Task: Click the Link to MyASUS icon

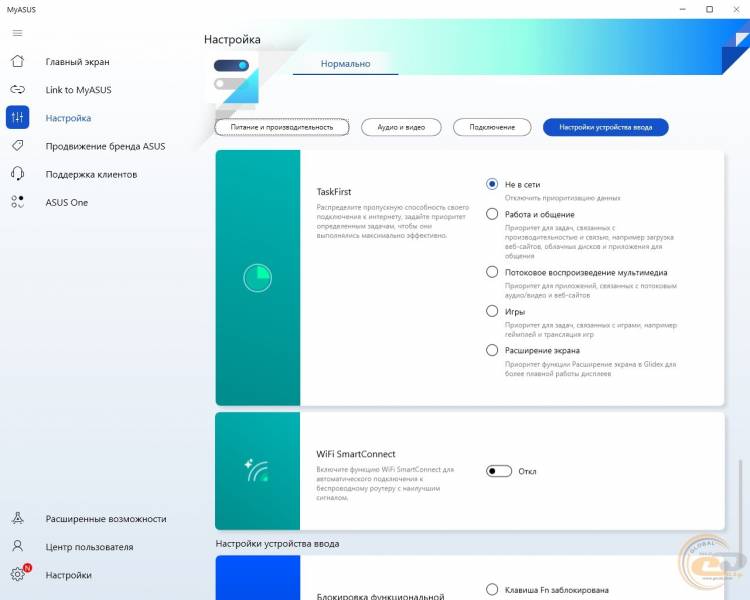Action: (18, 89)
